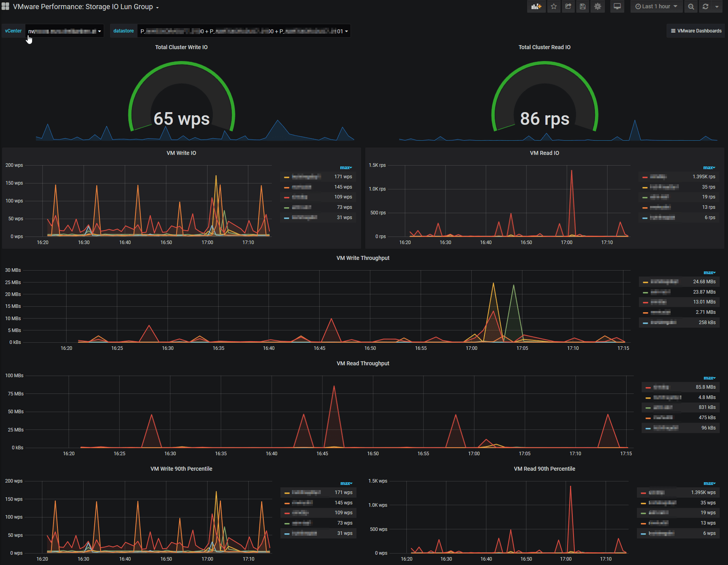Click yellow color swatch of 171 wps series in VM Write IO
Viewport: 728px width, 565px height.
click(286, 177)
